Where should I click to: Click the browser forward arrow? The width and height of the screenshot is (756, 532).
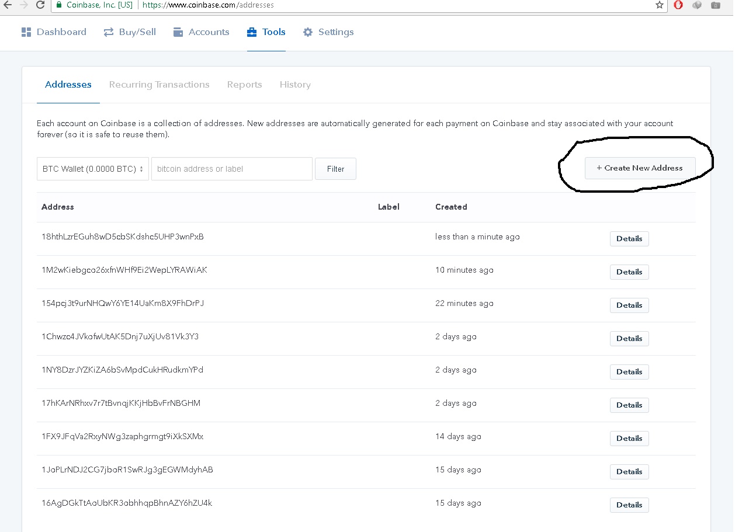coord(24,5)
